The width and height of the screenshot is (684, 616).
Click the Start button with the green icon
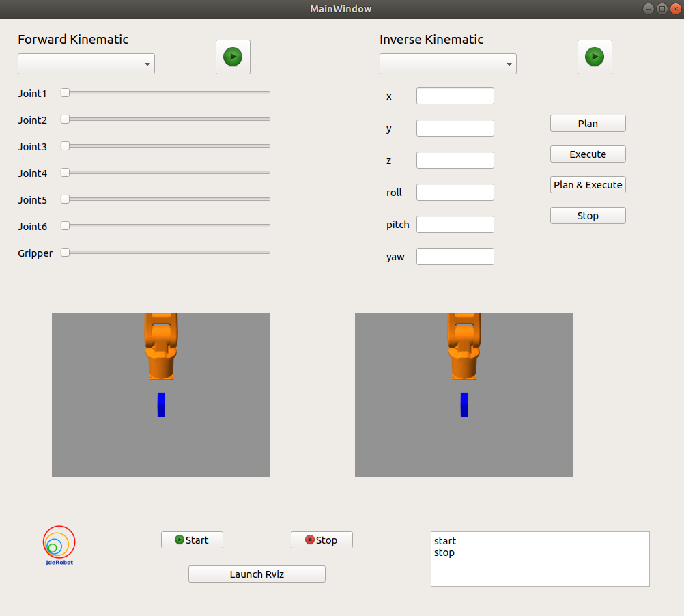coord(192,540)
